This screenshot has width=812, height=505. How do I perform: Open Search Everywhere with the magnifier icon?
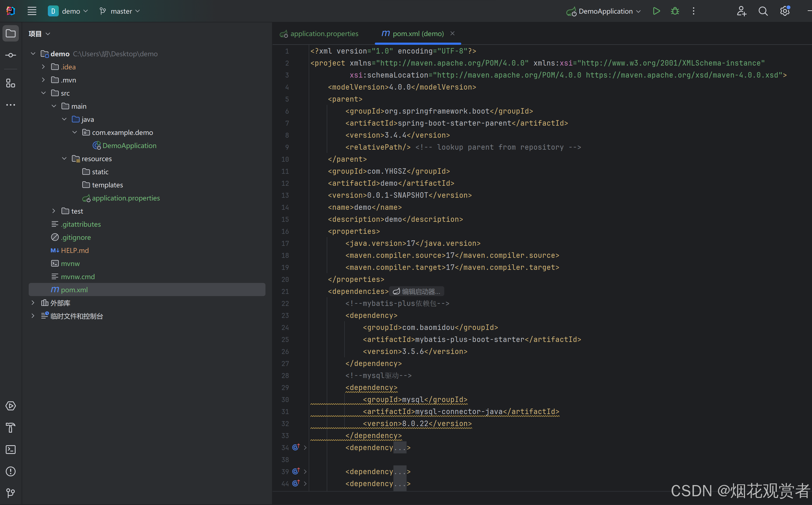click(x=763, y=11)
